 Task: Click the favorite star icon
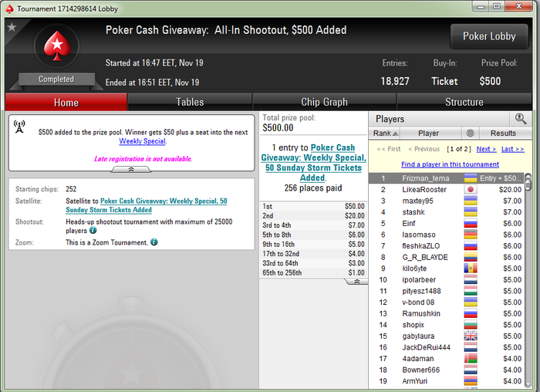point(12,27)
